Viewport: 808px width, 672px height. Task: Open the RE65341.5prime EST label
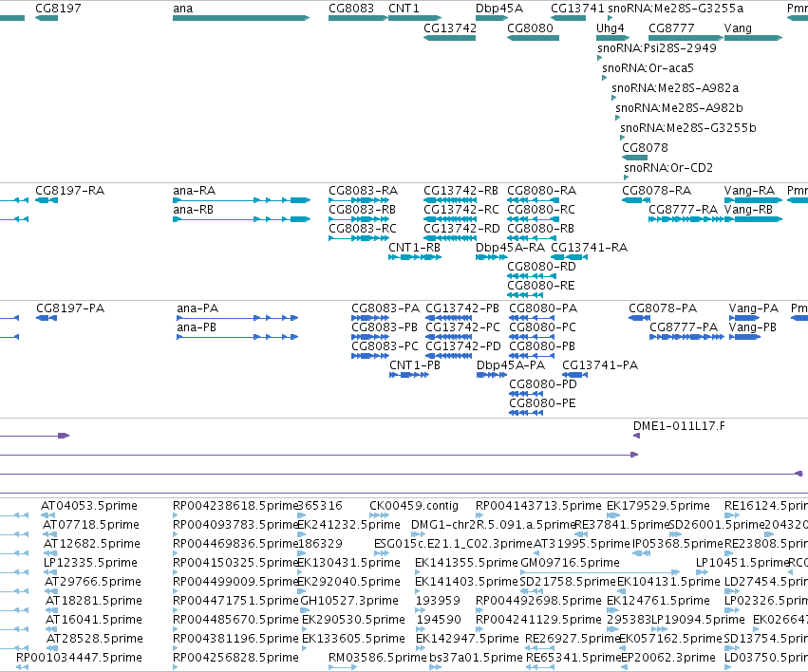point(573,658)
